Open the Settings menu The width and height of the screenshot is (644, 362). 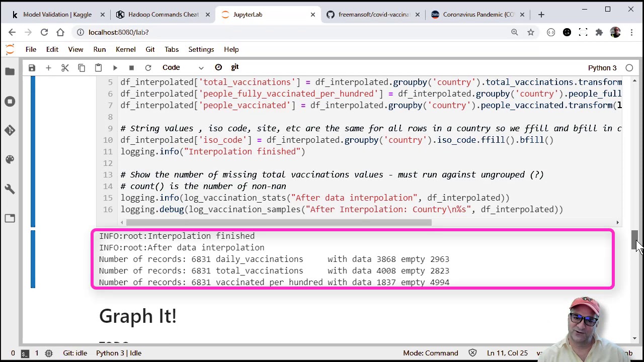201,49
